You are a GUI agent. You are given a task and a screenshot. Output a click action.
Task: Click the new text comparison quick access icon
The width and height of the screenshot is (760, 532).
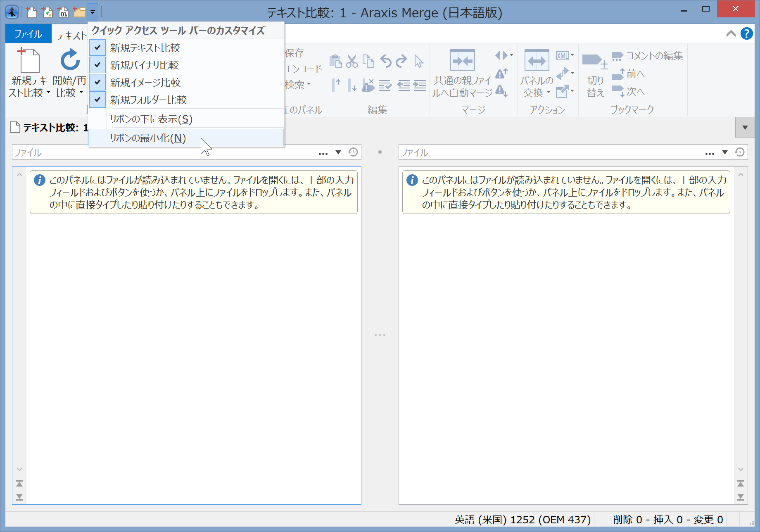(31, 12)
